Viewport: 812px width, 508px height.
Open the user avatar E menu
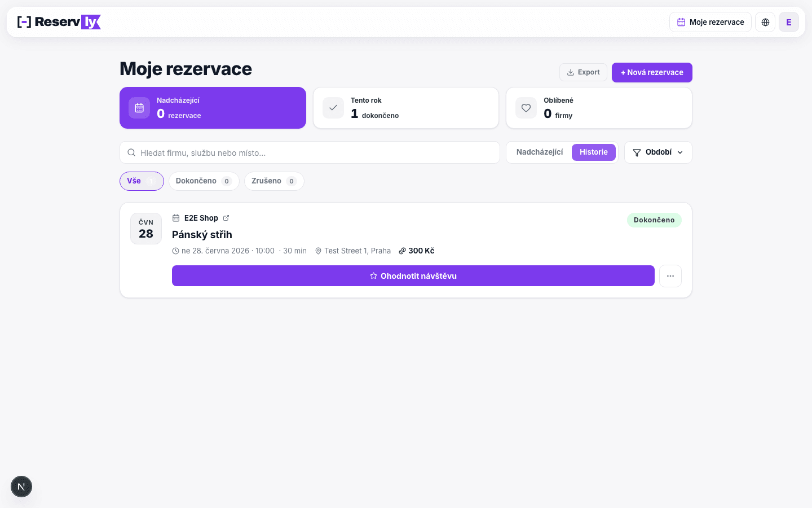[789, 22]
